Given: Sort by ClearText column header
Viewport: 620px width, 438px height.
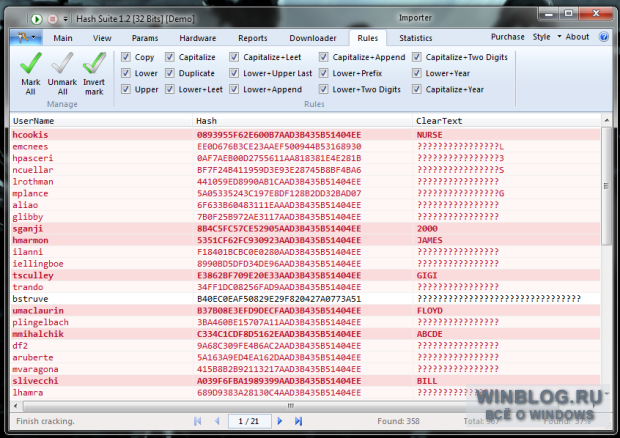Looking at the screenshot, I should (x=507, y=121).
